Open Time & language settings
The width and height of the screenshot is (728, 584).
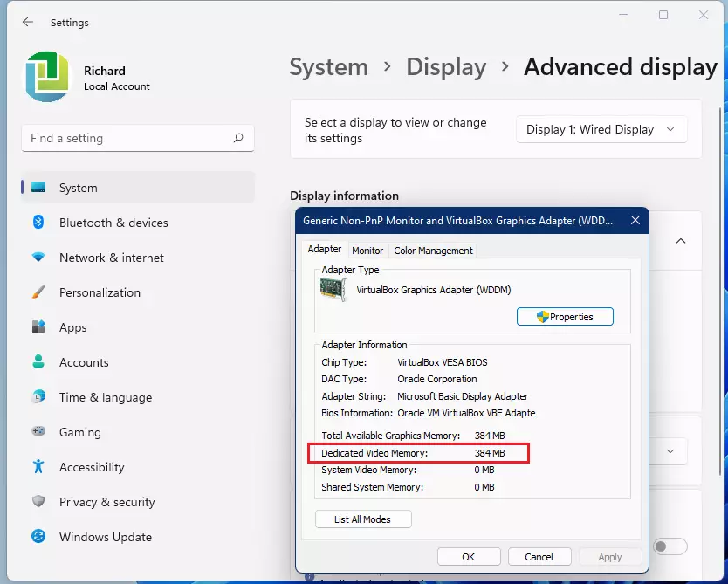pyautogui.click(x=138, y=397)
